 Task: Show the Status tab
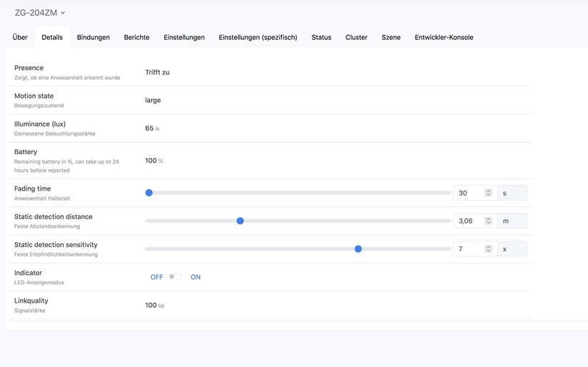point(321,37)
